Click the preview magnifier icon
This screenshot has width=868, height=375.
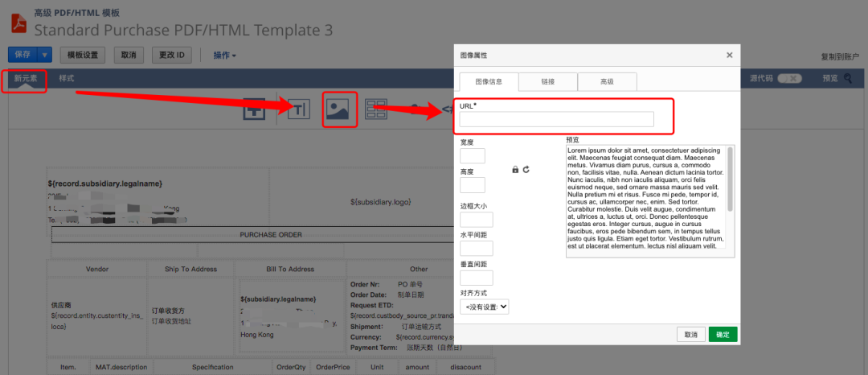(x=848, y=79)
